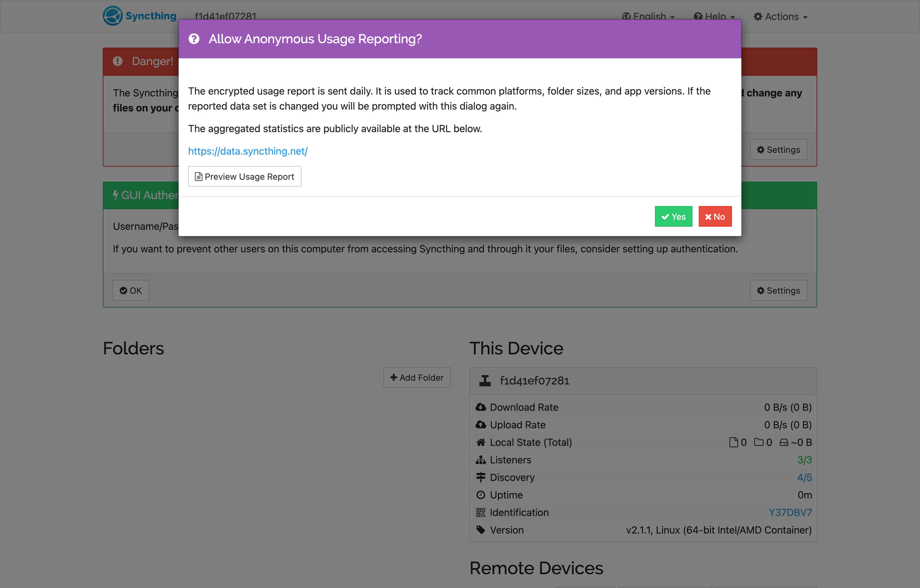Click the disk size icon in Local State
Screen dimensions: 920x588
[x=784, y=442]
